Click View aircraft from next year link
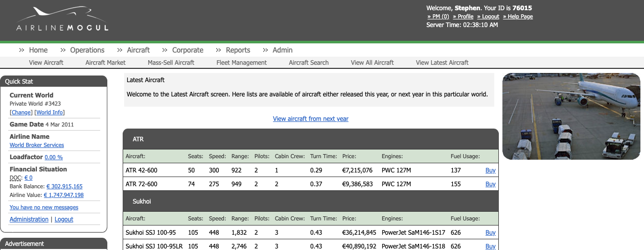 pos(310,119)
